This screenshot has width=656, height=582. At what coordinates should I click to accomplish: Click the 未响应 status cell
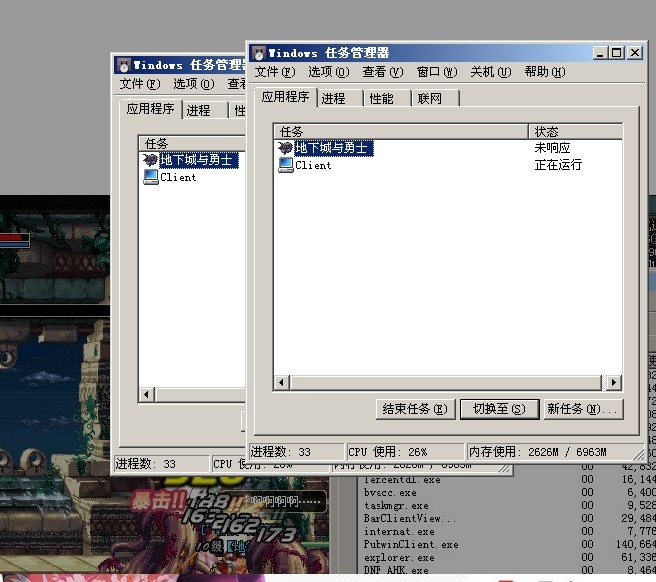[x=552, y=148]
